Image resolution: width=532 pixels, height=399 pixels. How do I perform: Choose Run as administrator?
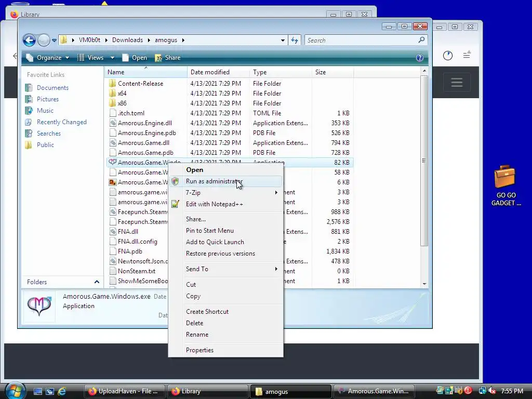click(225, 181)
